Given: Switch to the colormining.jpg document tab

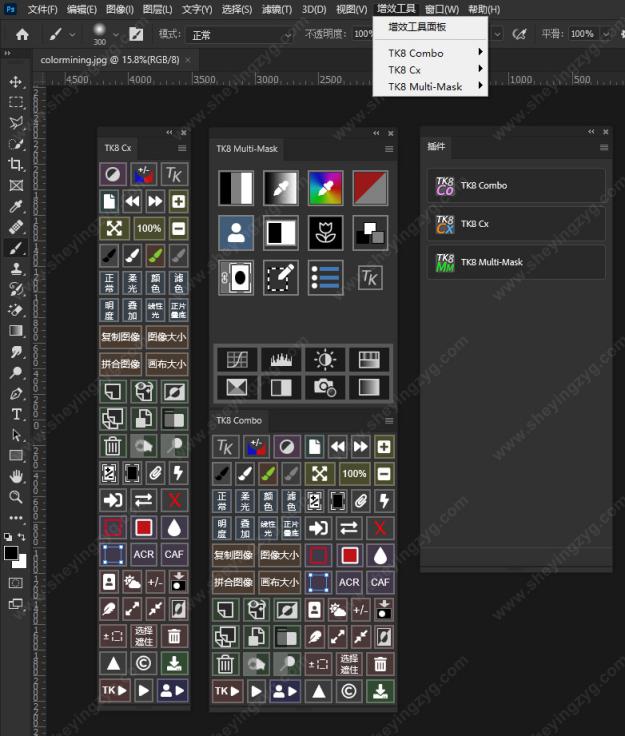Looking at the screenshot, I should click(x=110, y=60).
